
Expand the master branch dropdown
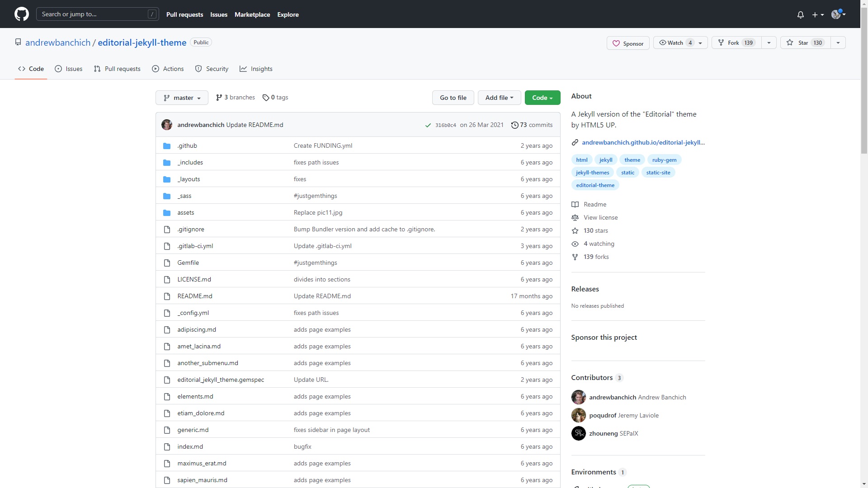point(182,98)
